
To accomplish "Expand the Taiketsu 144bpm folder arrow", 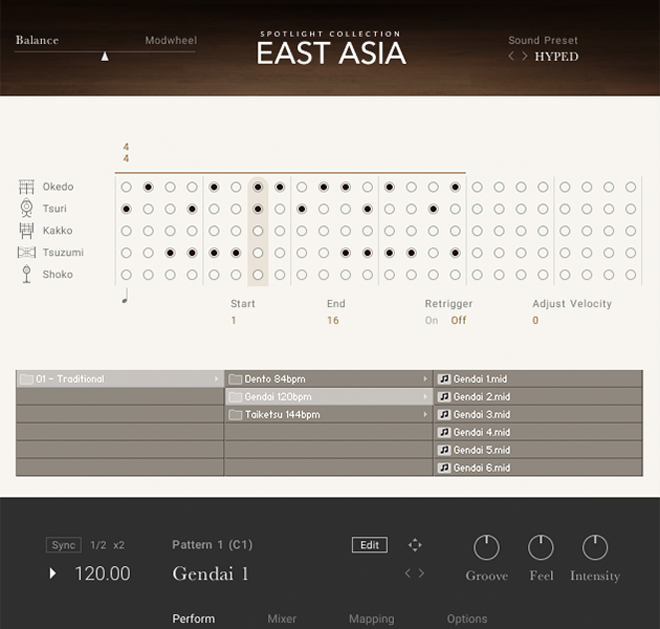I will (425, 414).
